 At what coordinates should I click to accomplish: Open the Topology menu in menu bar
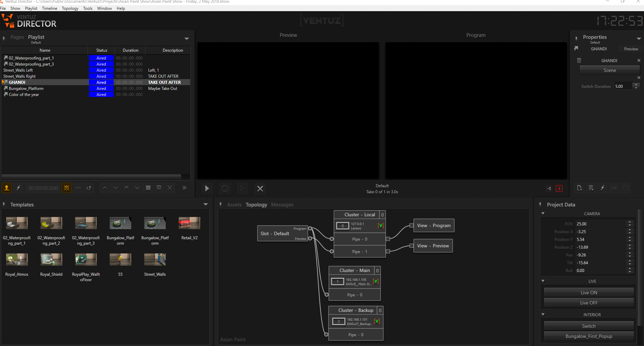(x=70, y=8)
